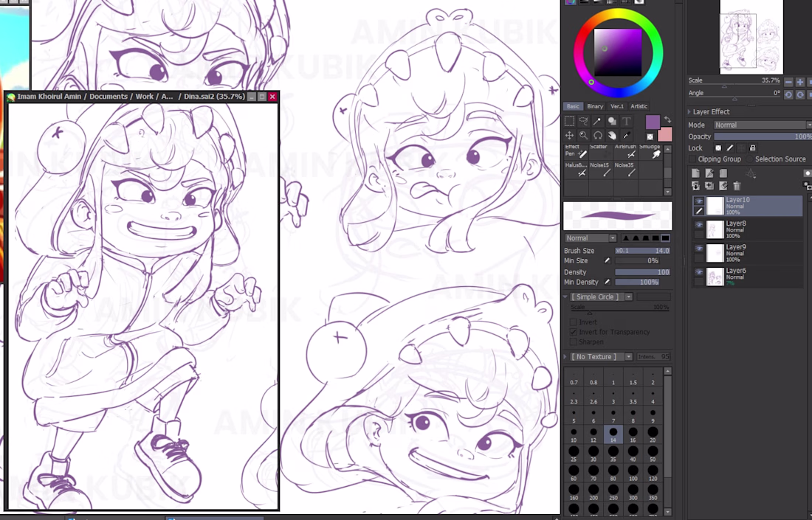Select the rectangular Selection tool
The image size is (812, 520).
(569, 121)
